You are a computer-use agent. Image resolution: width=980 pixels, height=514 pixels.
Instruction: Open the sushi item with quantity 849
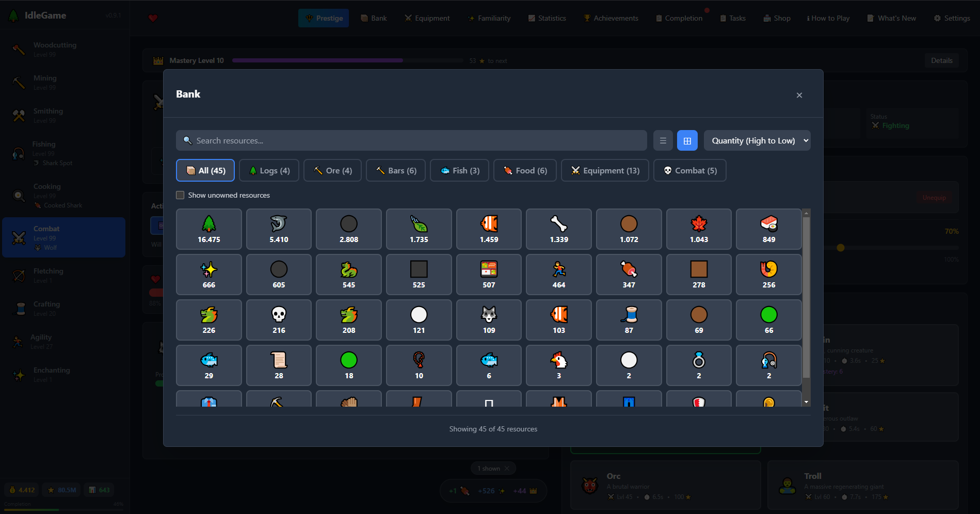pyautogui.click(x=769, y=229)
